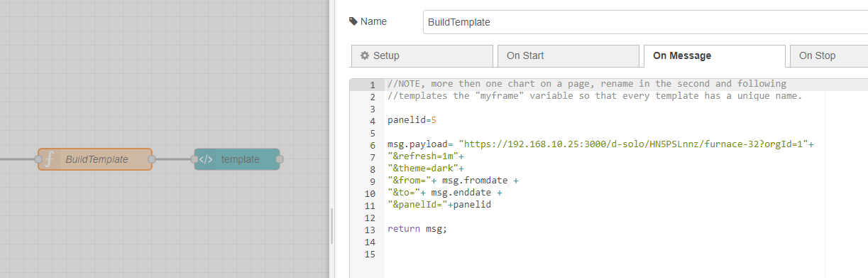Click the function icon on BuildTemplate node

(49, 159)
